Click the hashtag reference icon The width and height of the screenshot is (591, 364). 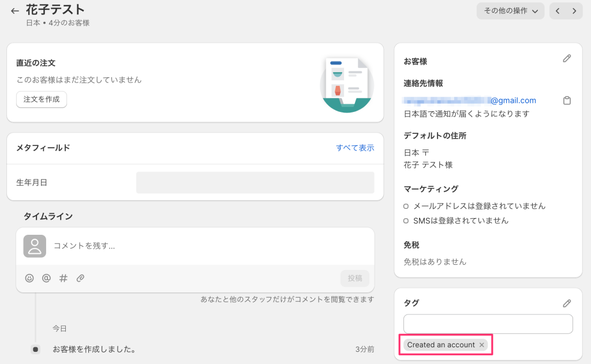[x=63, y=278]
